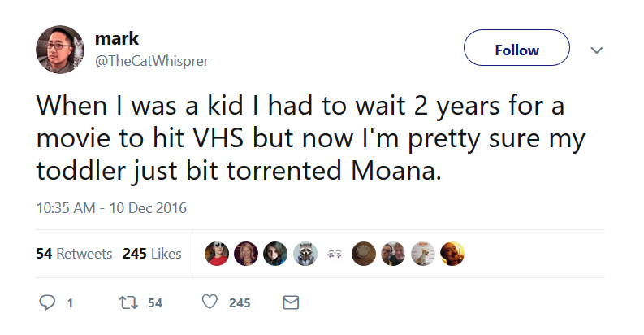Expand the tweet options chevron menu
This screenshot has width=644, height=335.
596,50
